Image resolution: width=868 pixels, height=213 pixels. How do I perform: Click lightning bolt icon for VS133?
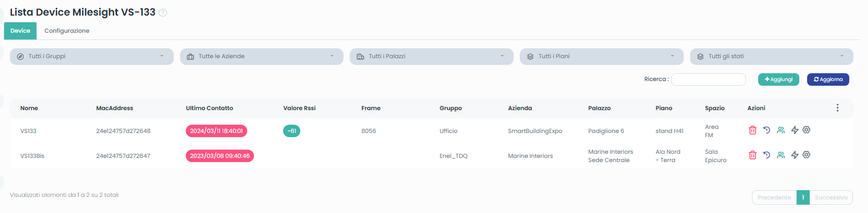pos(794,130)
